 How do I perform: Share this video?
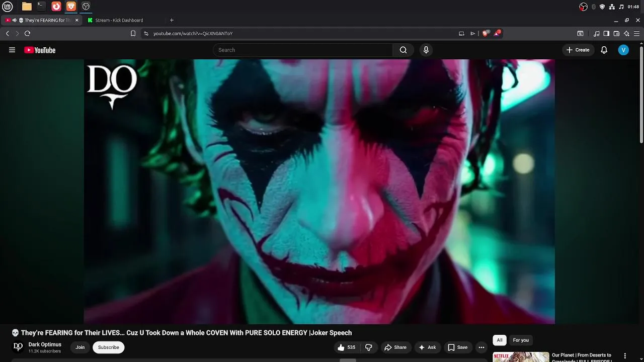tap(395, 347)
